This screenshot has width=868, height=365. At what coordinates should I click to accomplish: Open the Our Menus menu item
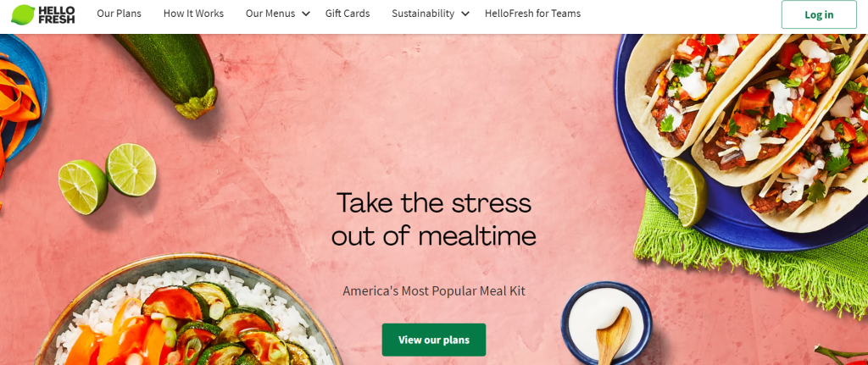(x=270, y=14)
